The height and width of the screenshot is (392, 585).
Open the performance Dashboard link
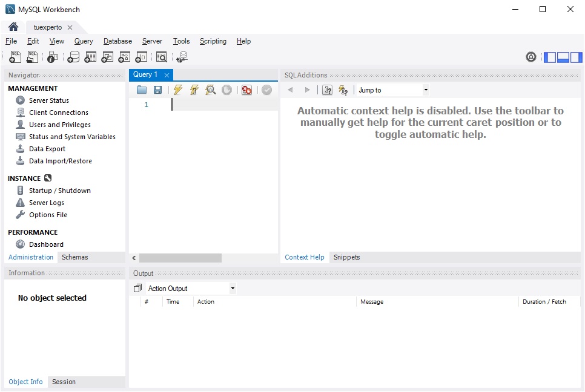tap(46, 244)
